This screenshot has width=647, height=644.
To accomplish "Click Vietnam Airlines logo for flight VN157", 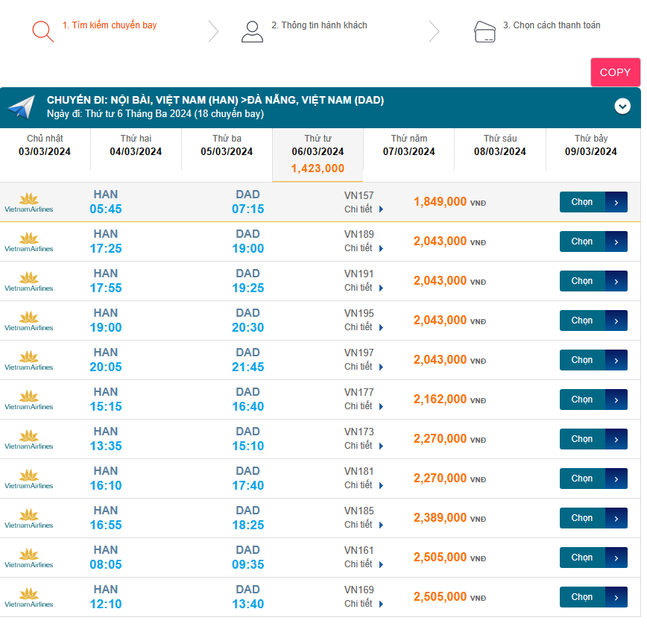I will point(29,202).
